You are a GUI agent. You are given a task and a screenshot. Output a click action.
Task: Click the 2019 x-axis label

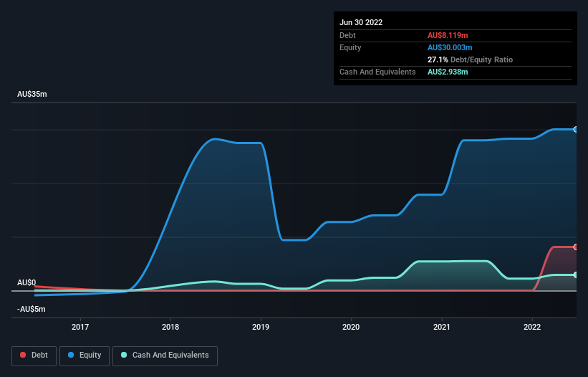261,327
